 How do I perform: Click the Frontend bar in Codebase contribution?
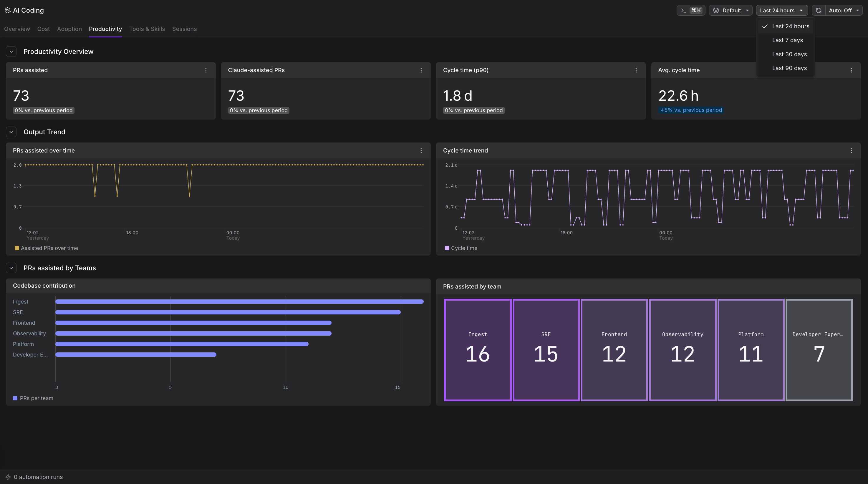click(x=193, y=323)
